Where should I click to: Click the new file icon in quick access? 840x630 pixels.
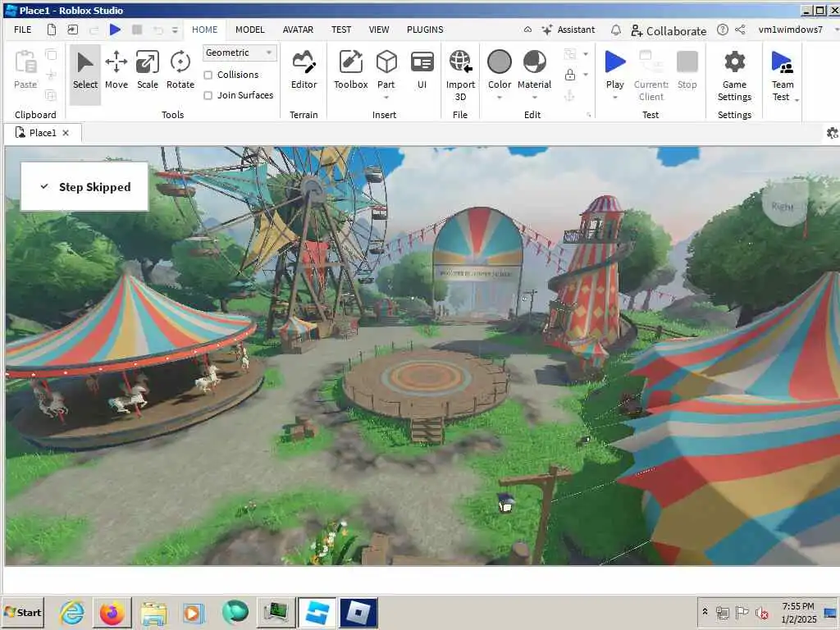tap(52, 30)
